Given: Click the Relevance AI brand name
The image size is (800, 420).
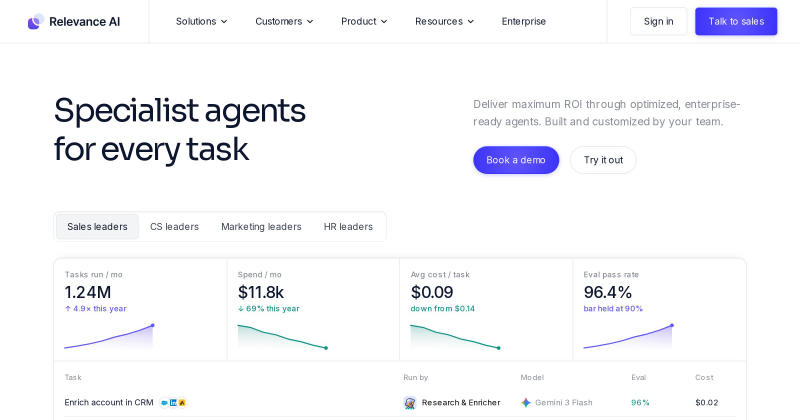Looking at the screenshot, I should pos(85,21).
